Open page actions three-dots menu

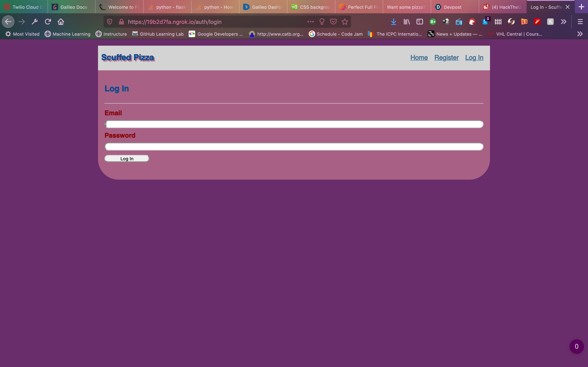(x=310, y=22)
